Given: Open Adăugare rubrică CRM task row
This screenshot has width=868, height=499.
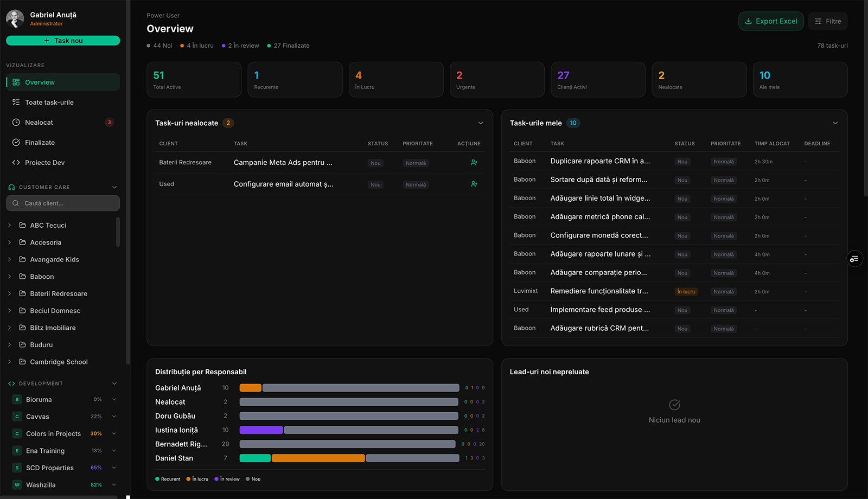Looking at the screenshot, I should pos(674,328).
